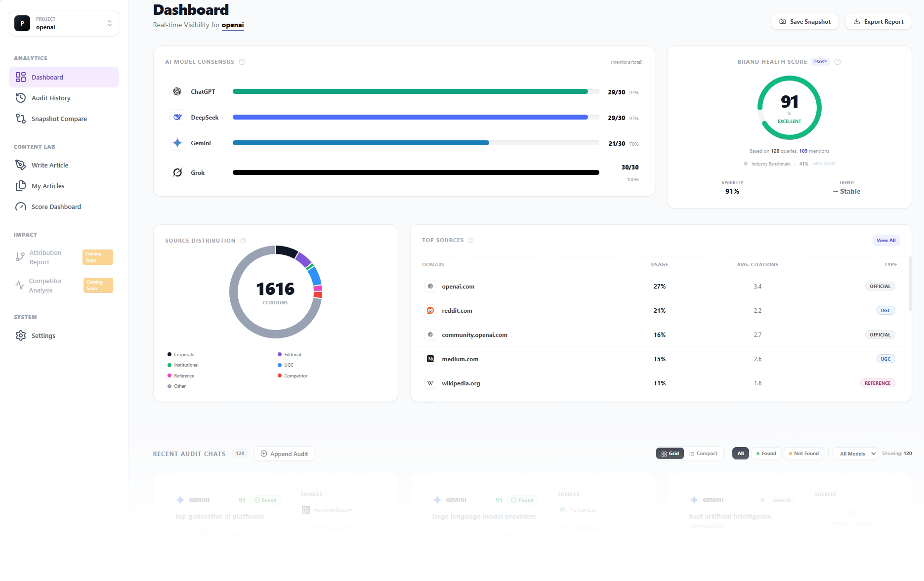Go to Snapshot Compare page
Viewport: 924px width, 581px height.
click(59, 119)
